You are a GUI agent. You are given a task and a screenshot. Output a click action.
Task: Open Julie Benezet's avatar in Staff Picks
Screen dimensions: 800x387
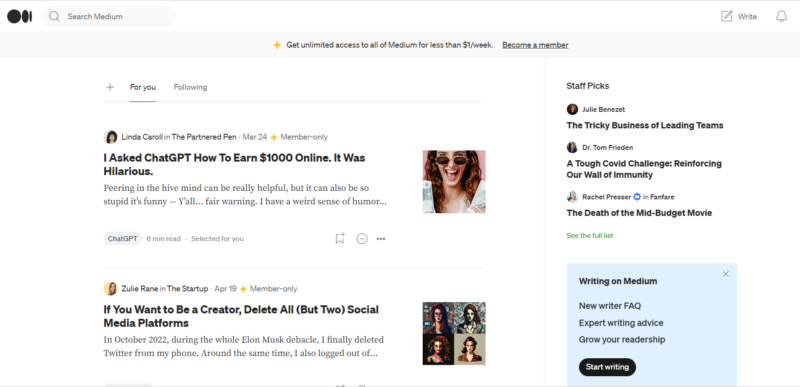[x=572, y=109]
